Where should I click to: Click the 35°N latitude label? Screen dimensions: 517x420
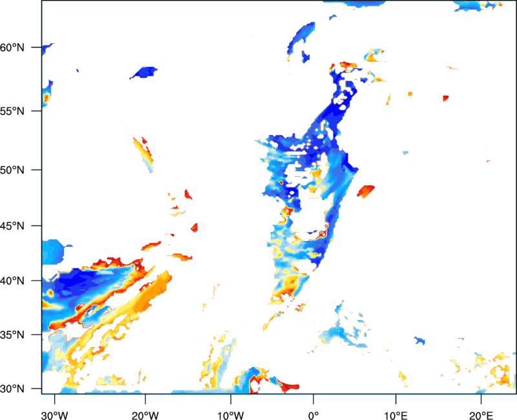click(x=12, y=335)
